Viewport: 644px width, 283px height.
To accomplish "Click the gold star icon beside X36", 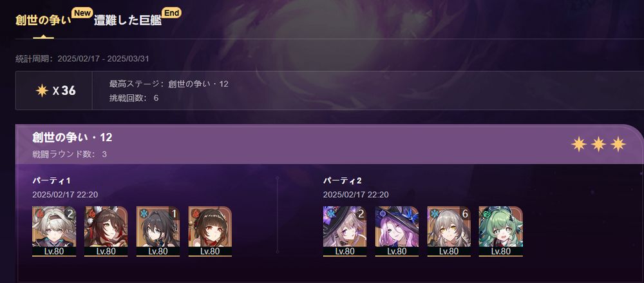I will point(42,90).
